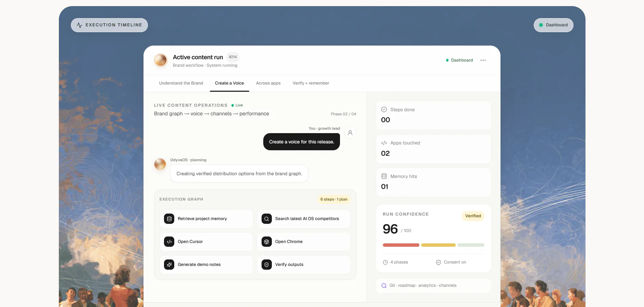This screenshot has width=644, height=307.
Task: Click the 'EXECUTION GRAPH' heading
Action: coord(181,199)
